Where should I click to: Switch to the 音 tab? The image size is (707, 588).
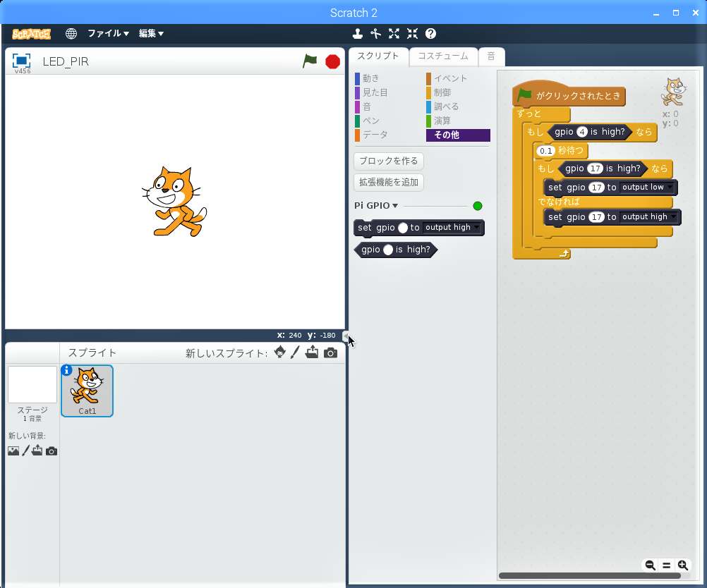(x=492, y=56)
